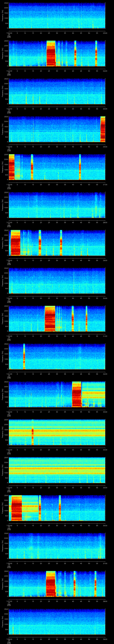The width and height of the screenshot is (114, 644).
Task: Select the narrow burst near 44s in 7:26:00 spectrogram
Action: click(x=80, y=167)
